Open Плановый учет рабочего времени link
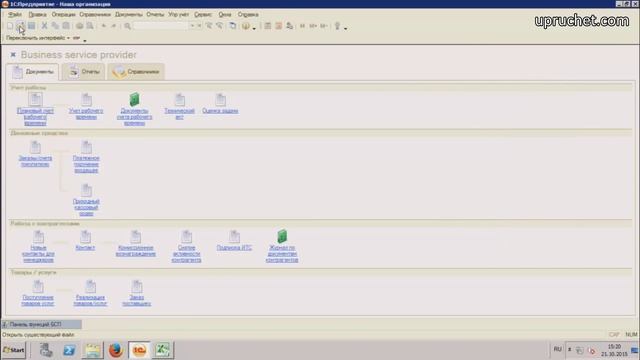This screenshot has height=360, width=640. click(x=35, y=117)
